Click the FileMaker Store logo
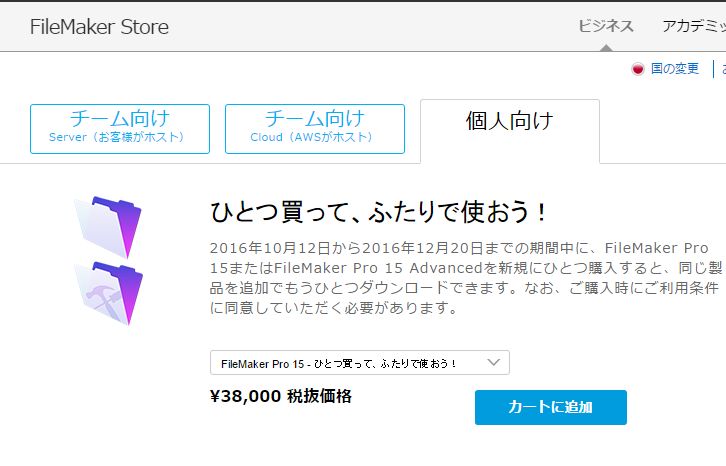Image resolution: width=726 pixels, height=466 pixels. click(99, 27)
